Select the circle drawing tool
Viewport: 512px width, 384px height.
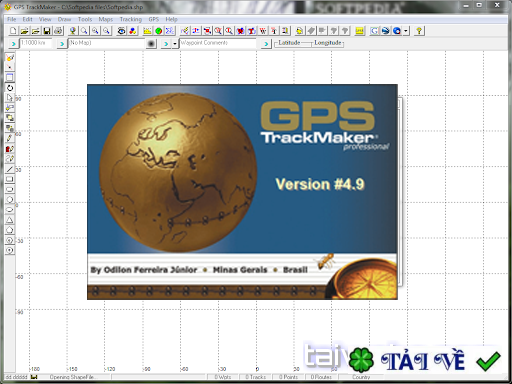10,200
